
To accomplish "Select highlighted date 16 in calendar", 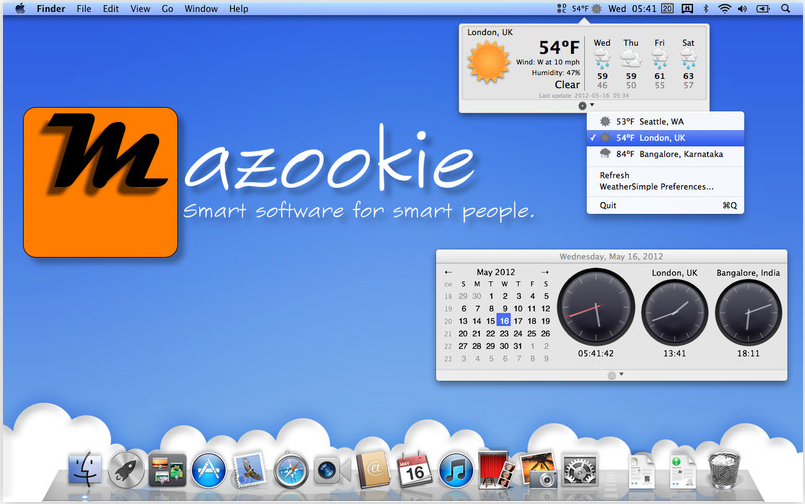I will (x=504, y=321).
